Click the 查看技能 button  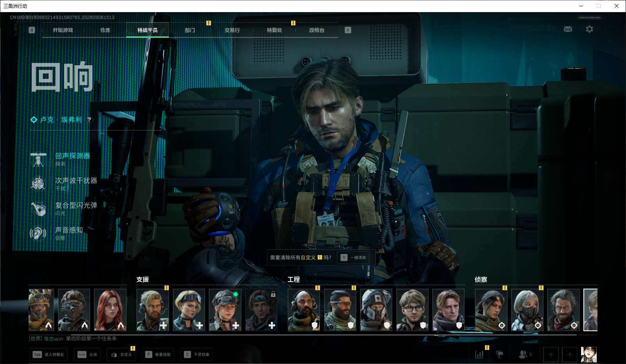click(158, 355)
